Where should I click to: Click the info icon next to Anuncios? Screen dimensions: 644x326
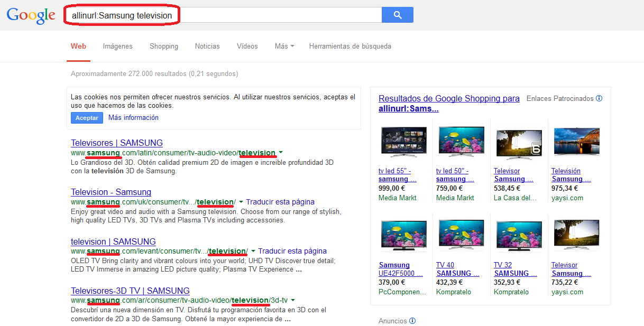click(412, 321)
